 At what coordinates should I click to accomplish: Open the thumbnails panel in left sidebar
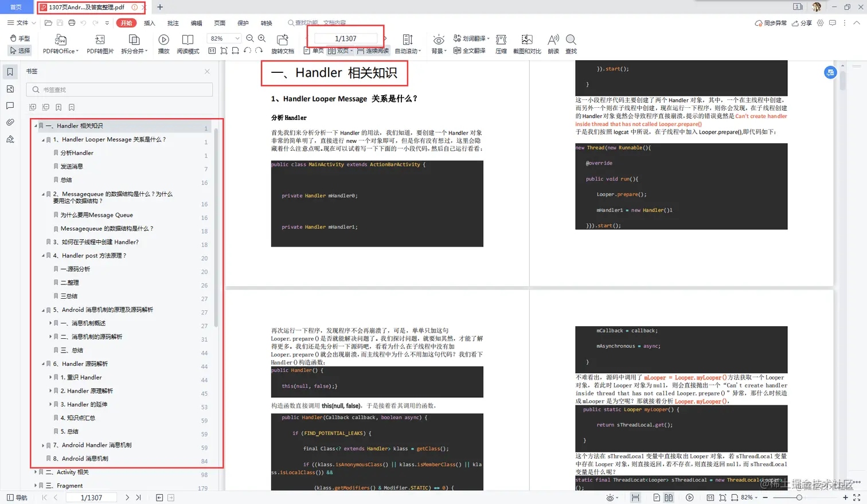tap(10, 89)
